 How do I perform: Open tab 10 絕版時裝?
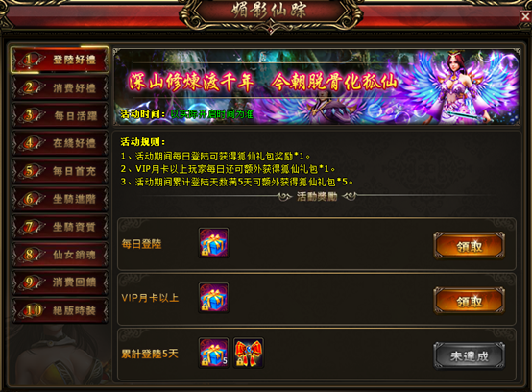coord(60,310)
